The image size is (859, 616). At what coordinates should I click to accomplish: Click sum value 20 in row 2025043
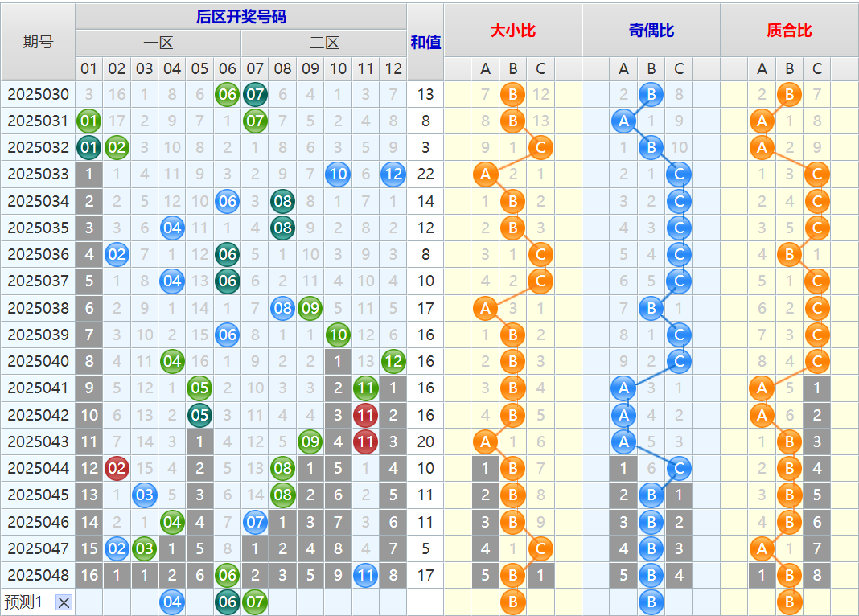pyautogui.click(x=425, y=441)
